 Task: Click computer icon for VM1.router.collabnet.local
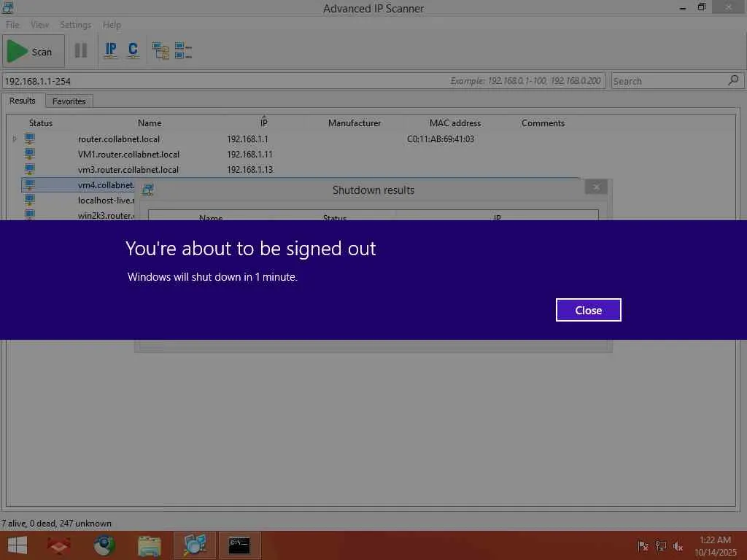29,154
